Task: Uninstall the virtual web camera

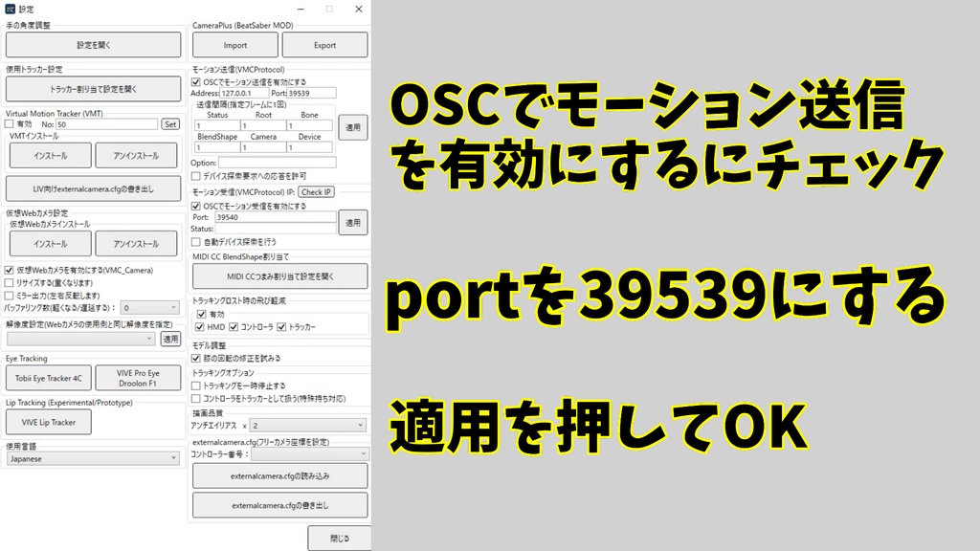Action: (136, 244)
